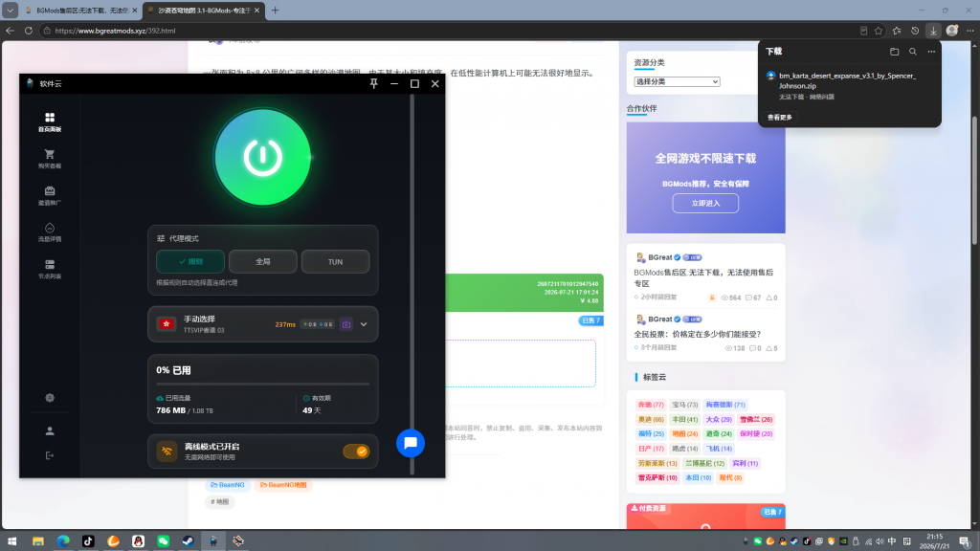The height and width of the screenshot is (551, 980).
Task: Select the 全局 proxy mode
Action: pyautogui.click(x=263, y=262)
